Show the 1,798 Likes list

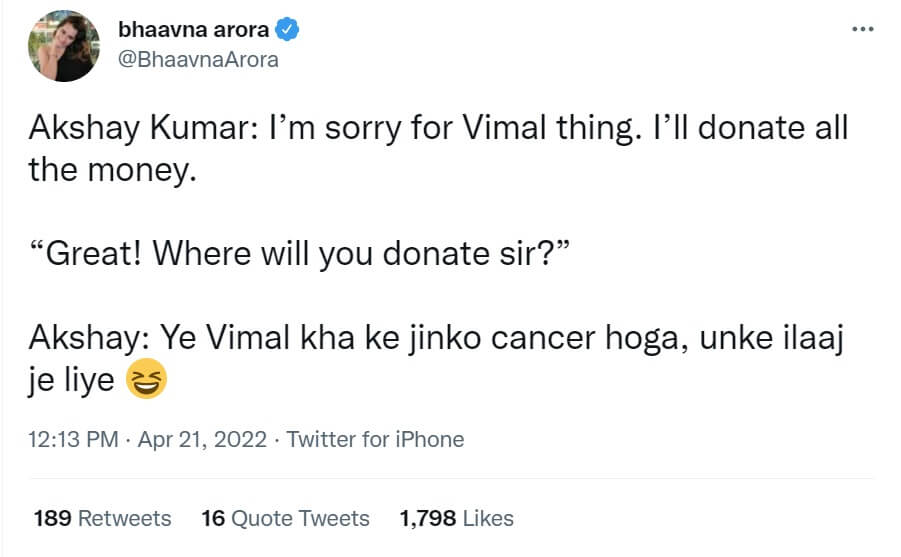pyautogui.click(x=456, y=518)
